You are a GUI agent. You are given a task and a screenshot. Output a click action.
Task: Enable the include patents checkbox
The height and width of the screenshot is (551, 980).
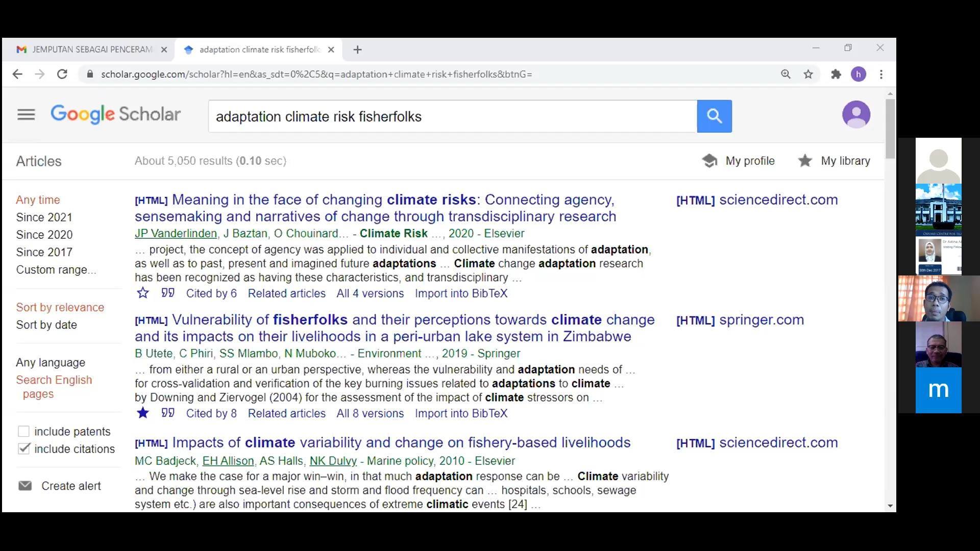23,432
